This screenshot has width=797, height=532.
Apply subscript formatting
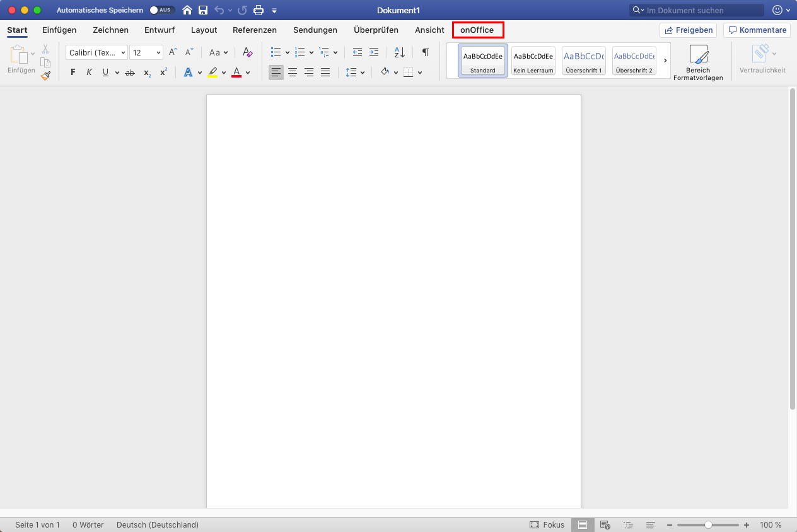click(147, 72)
